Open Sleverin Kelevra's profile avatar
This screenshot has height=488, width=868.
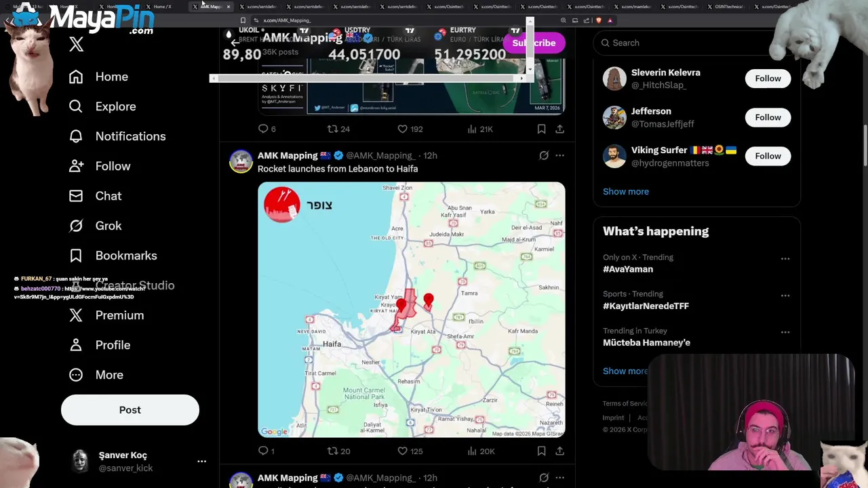click(x=614, y=79)
